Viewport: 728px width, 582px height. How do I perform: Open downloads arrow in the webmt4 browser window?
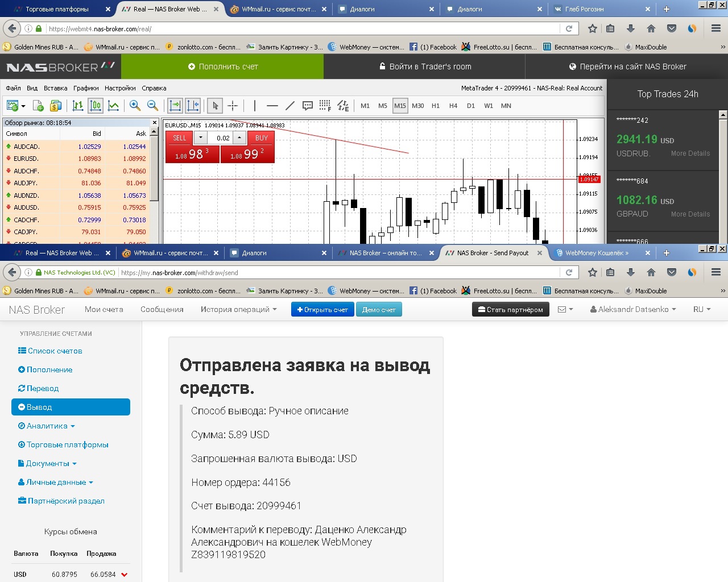pyautogui.click(x=631, y=28)
